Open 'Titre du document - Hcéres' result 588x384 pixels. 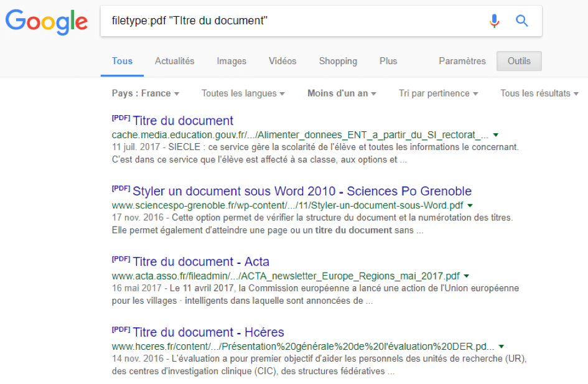(x=208, y=332)
